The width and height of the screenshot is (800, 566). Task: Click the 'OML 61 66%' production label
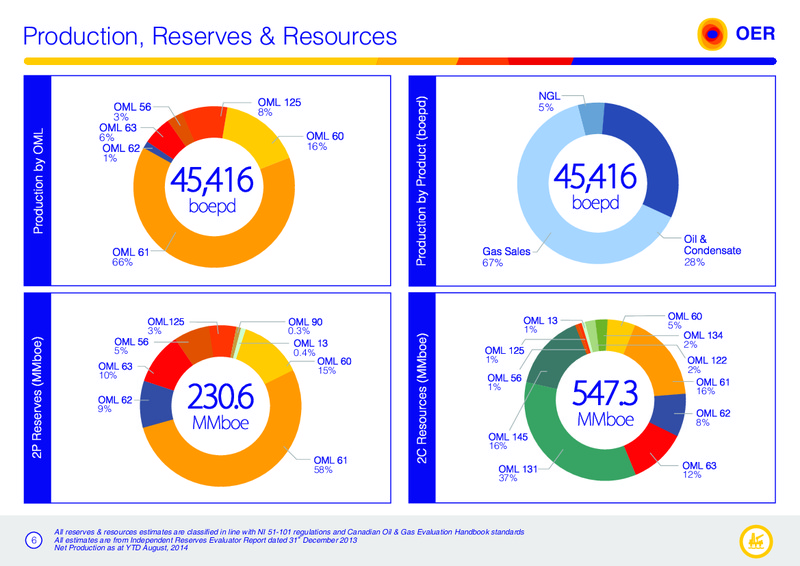(131, 257)
